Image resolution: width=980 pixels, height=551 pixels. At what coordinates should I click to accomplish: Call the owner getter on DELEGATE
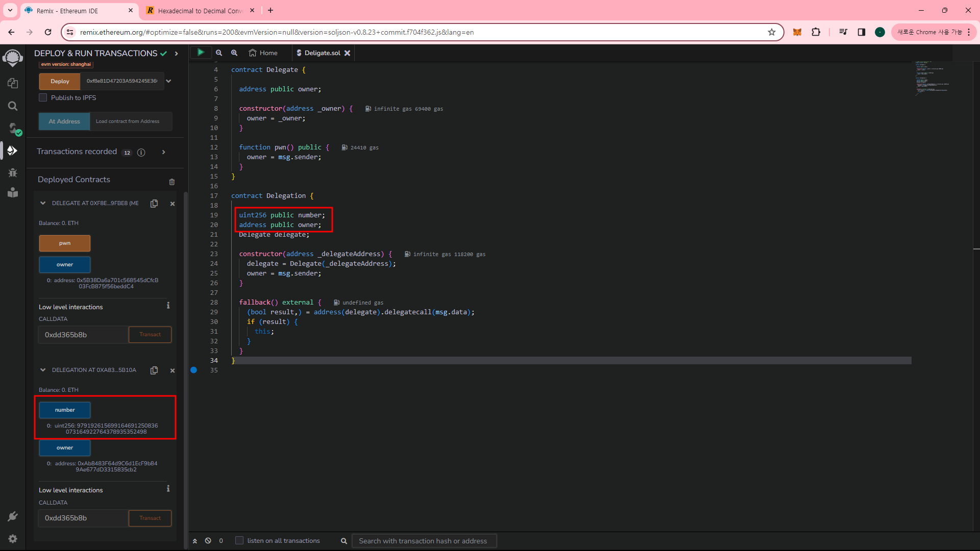65,265
